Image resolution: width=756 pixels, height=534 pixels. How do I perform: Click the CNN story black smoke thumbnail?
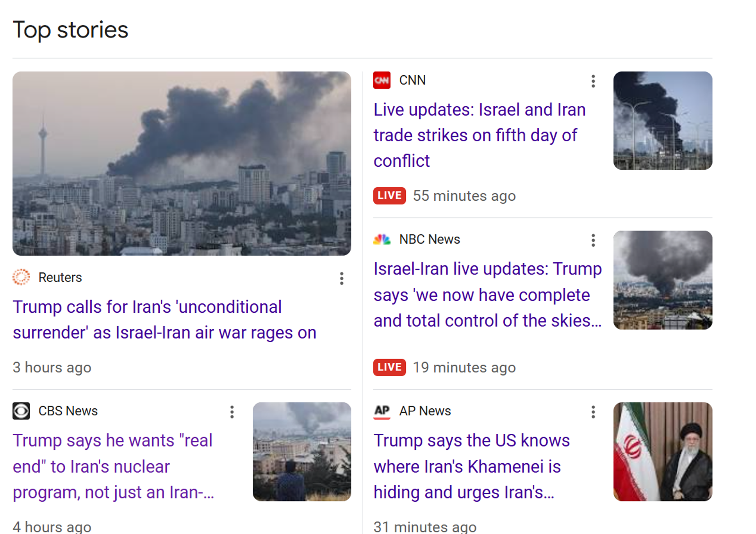pyautogui.click(x=663, y=121)
